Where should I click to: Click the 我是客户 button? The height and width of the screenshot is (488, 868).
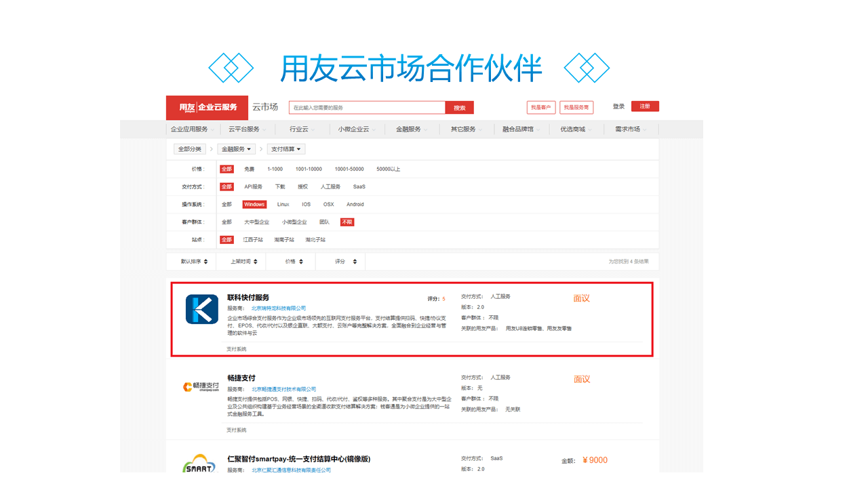pos(541,107)
